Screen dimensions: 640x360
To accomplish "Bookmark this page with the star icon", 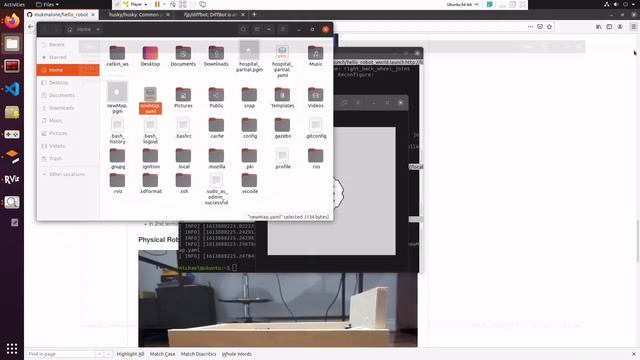I will [x=549, y=27].
